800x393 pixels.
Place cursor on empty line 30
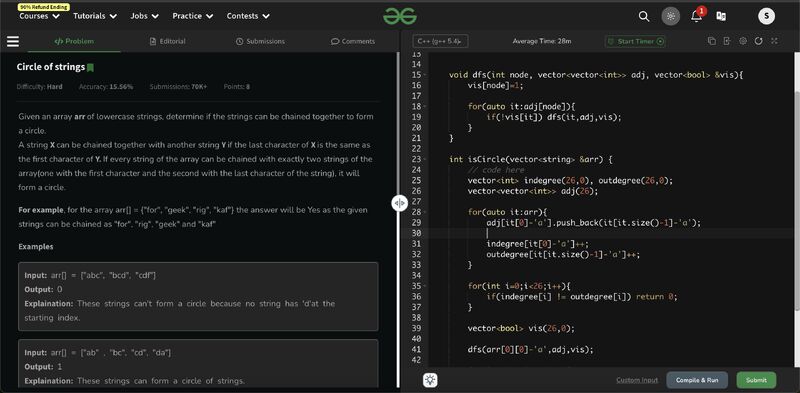(610, 233)
